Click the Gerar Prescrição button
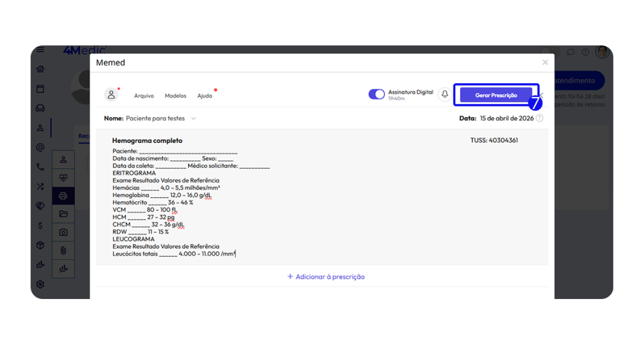The height and width of the screenshot is (345, 644). click(x=496, y=95)
